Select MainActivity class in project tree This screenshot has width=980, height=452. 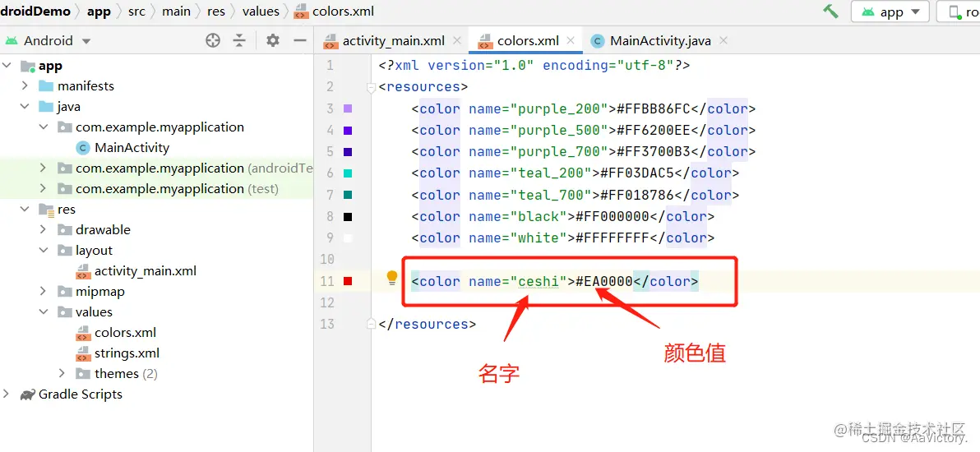coord(132,148)
